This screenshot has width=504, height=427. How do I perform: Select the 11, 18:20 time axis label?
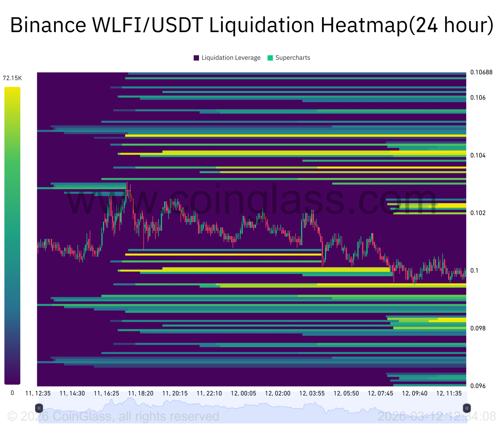pyautogui.click(x=141, y=393)
